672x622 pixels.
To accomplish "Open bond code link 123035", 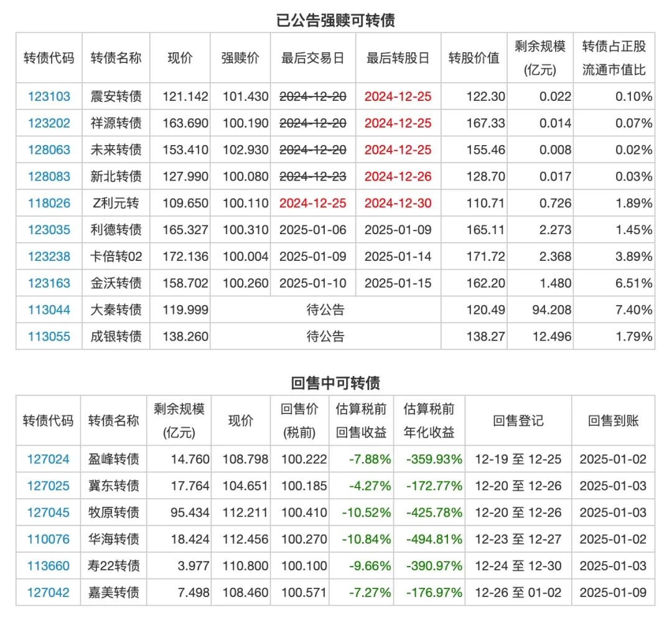I will coord(49,230).
